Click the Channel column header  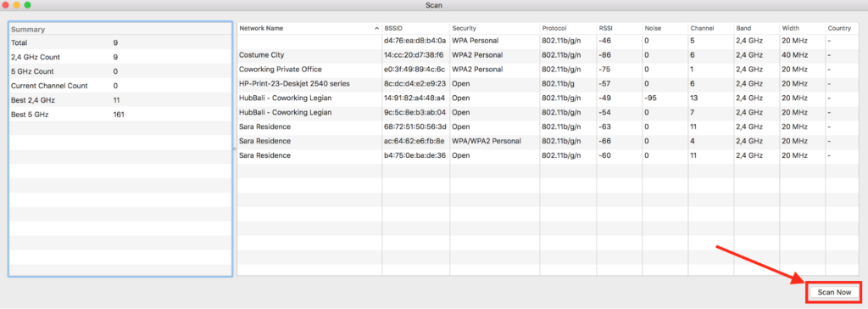coord(711,28)
